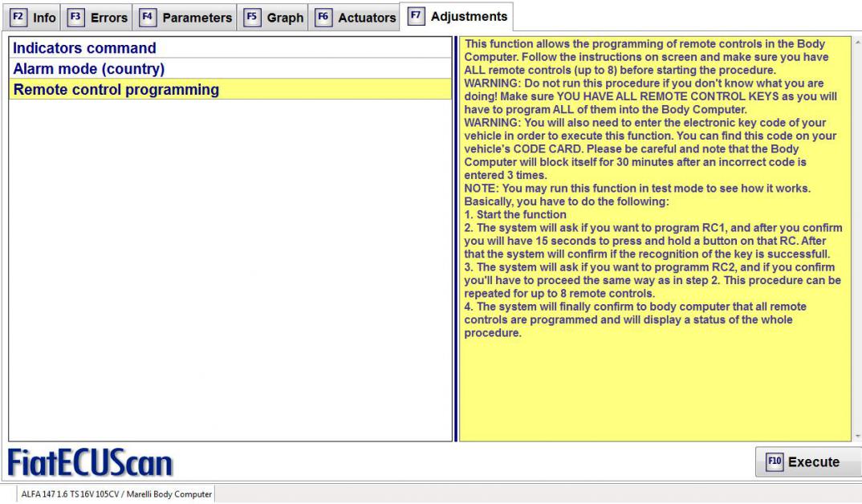Open the Actuators tab

(x=355, y=18)
